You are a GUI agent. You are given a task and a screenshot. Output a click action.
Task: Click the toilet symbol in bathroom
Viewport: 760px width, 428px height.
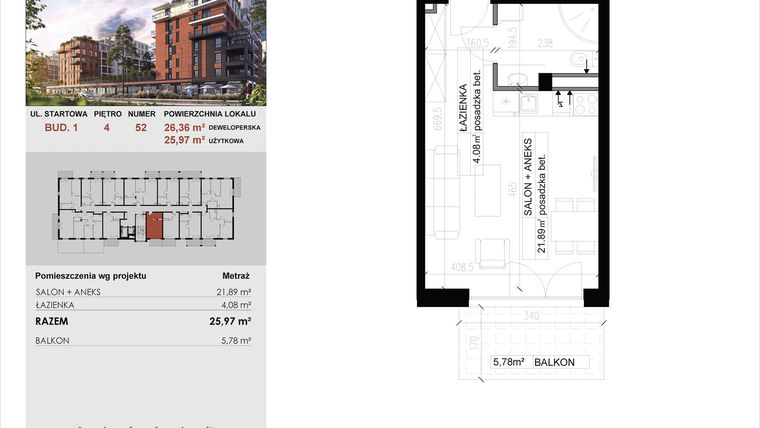tap(582, 61)
